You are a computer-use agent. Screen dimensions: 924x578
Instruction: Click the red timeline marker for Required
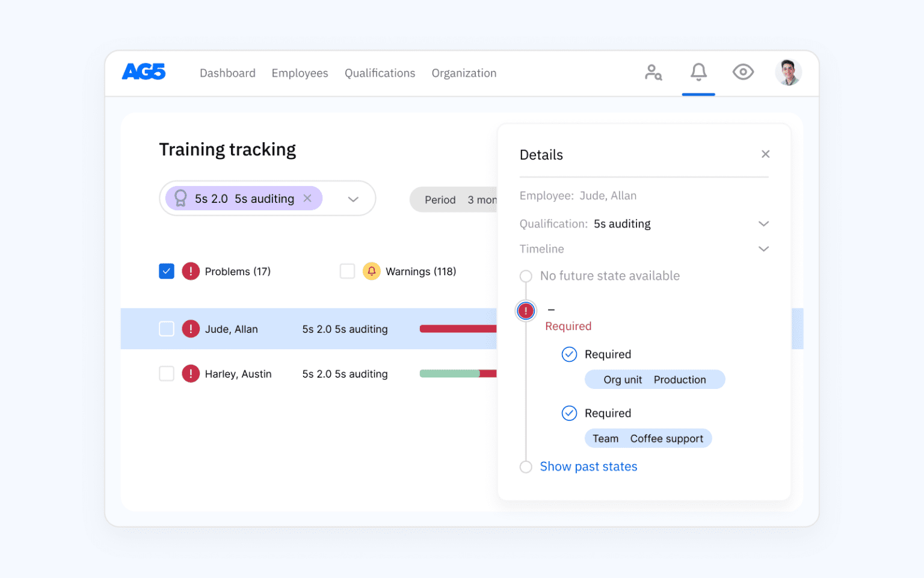point(526,311)
